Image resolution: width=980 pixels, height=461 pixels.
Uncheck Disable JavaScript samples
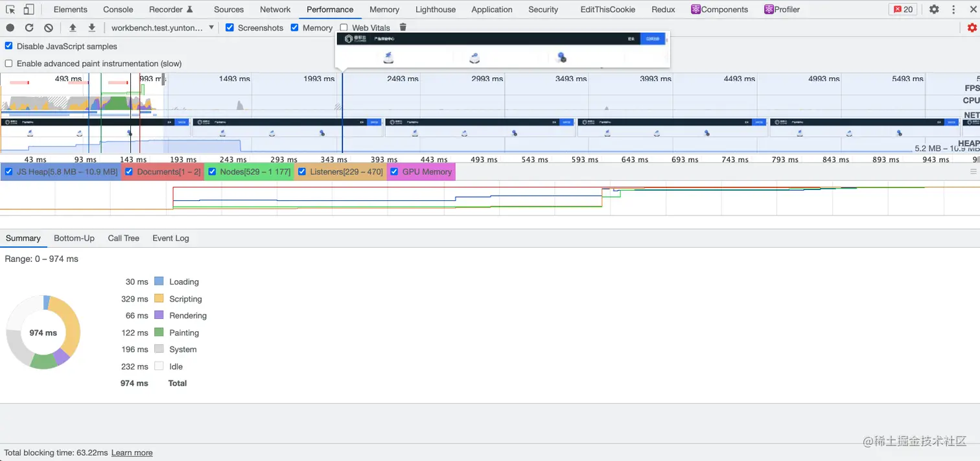point(9,46)
